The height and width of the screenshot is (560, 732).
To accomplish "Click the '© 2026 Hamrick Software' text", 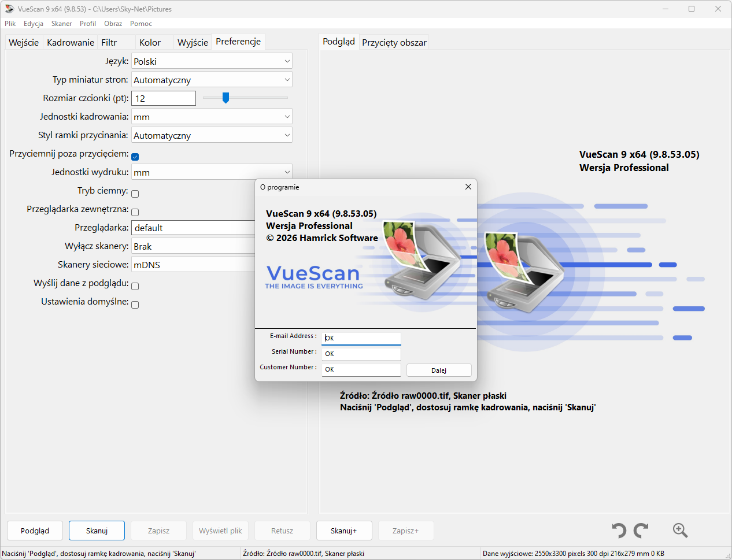I will click(x=322, y=238).
